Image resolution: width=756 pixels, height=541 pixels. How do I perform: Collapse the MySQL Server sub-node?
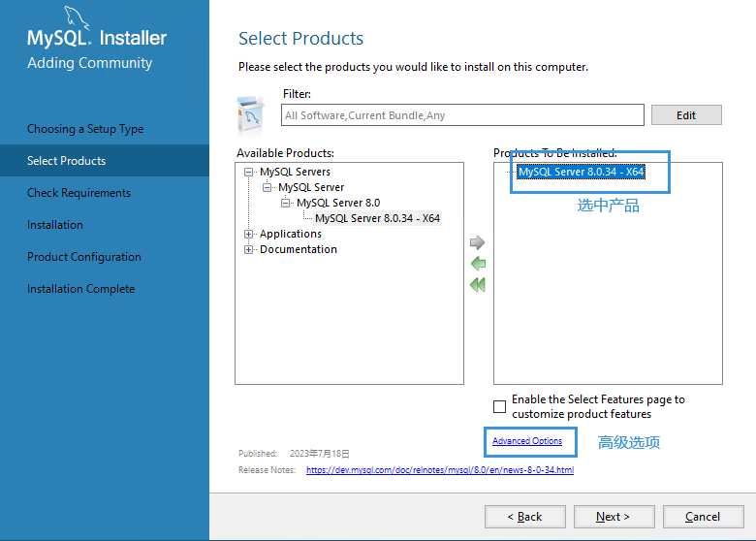click(x=267, y=187)
